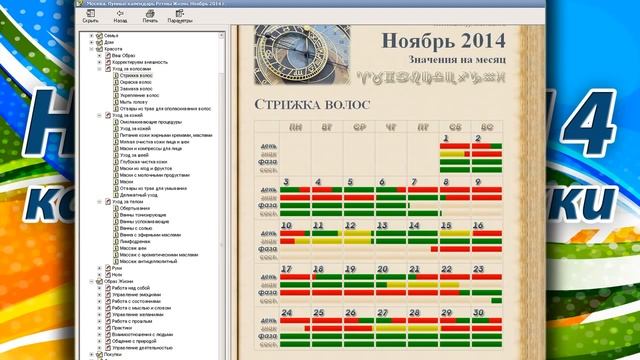Click the topic icon beside Укрепление волос
This screenshot has height=360, width=640.
pos(116,95)
